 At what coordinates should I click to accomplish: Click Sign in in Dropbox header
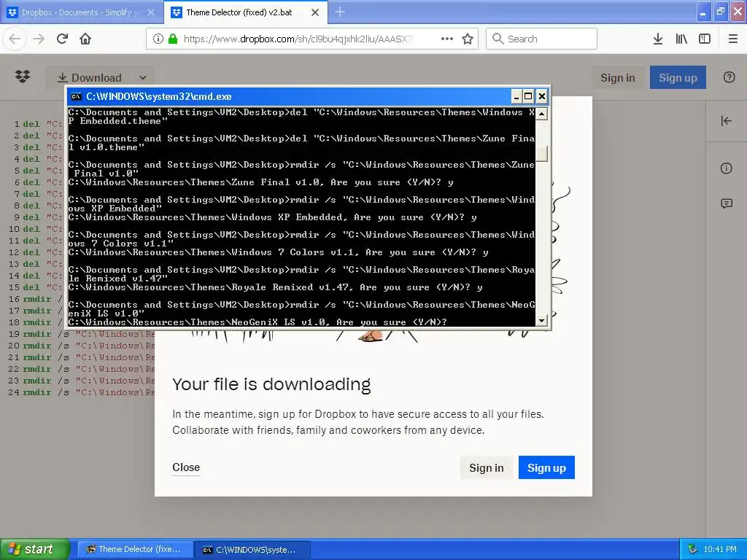tap(617, 77)
